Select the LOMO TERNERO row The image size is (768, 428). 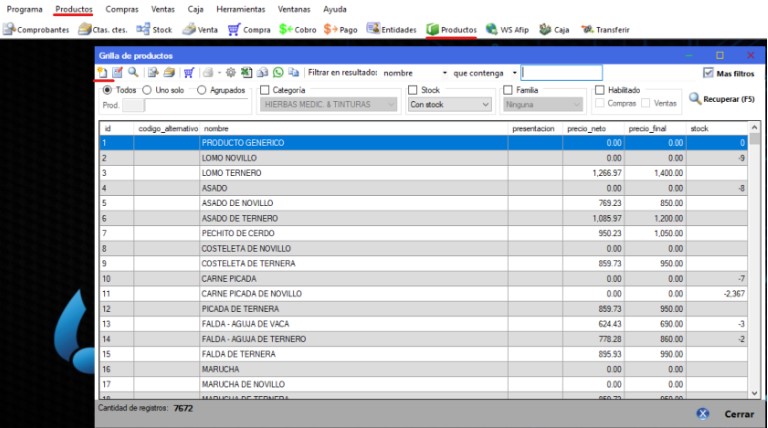pyautogui.click(x=424, y=173)
